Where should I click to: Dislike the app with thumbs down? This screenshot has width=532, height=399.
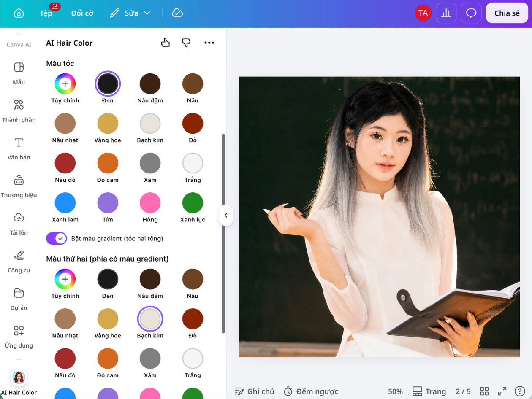click(186, 43)
